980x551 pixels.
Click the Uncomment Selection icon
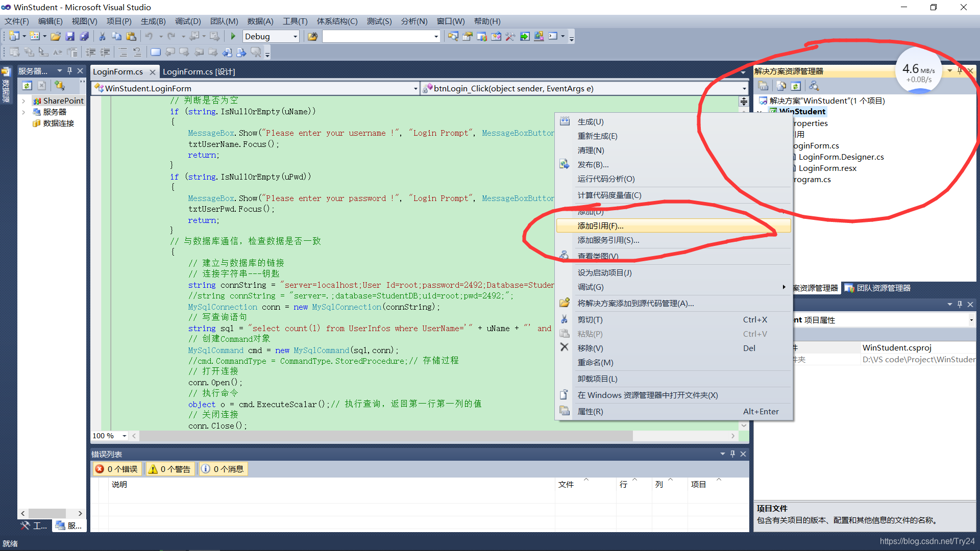coord(137,52)
